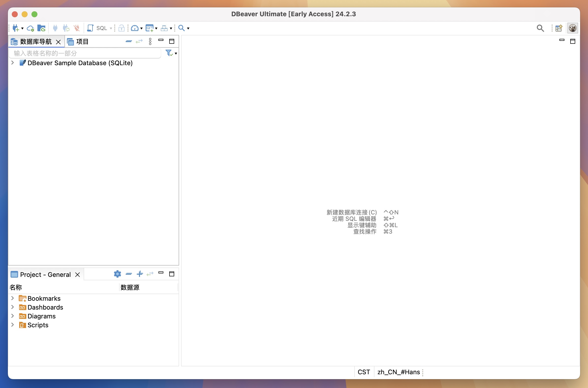Click the new database connection plug icon
The image size is (588, 388).
coord(15,28)
